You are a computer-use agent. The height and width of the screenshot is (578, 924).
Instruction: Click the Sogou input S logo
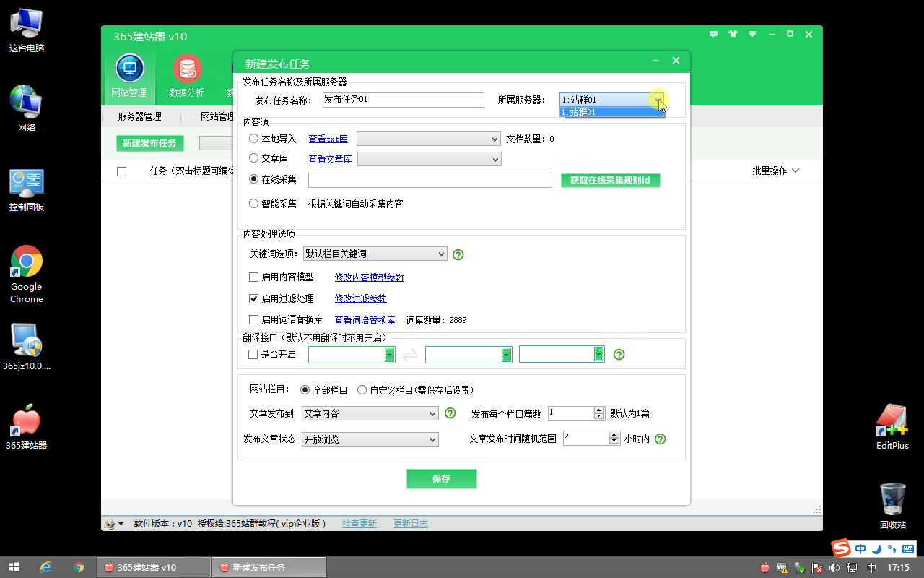pos(840,548)
